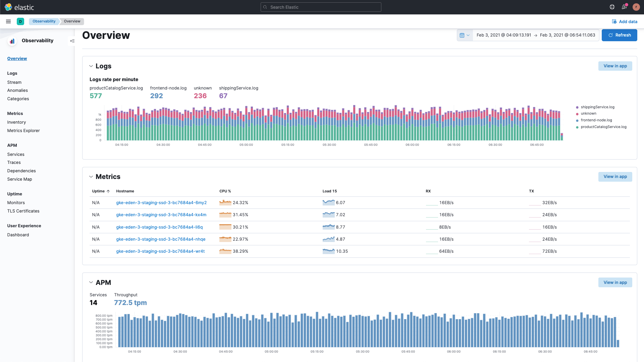Click the Hostname column header
The width and height of the screenshot is (644, 362).
coord(125,191)
